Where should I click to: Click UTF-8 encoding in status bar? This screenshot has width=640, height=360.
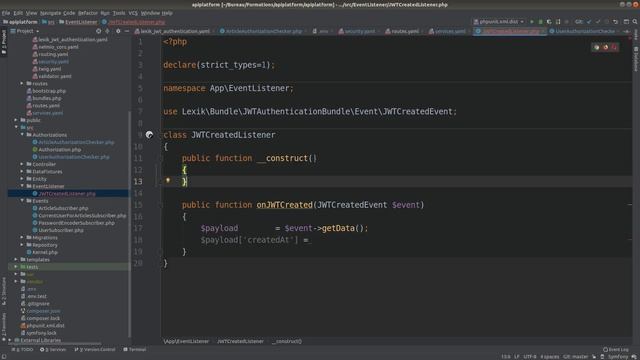point(530,357)
